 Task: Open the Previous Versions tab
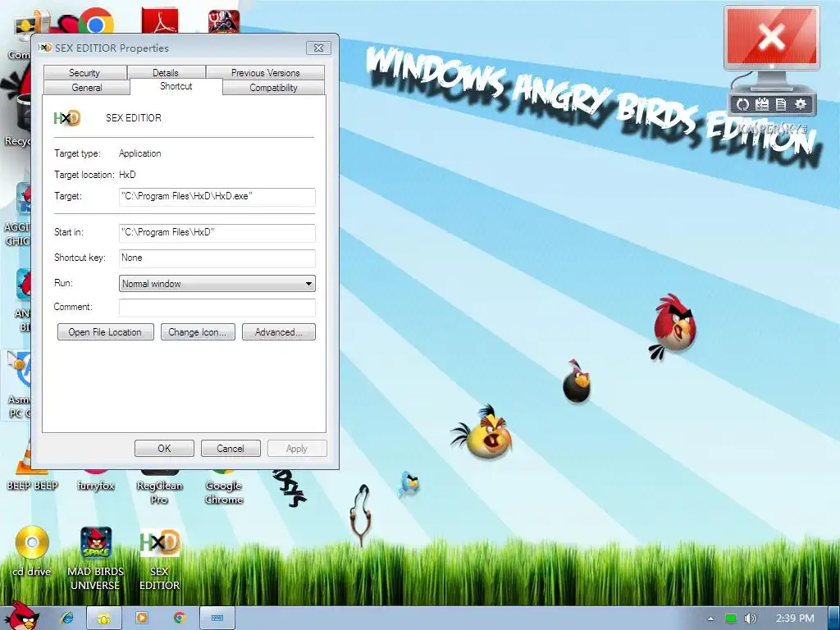click(265, 72)
